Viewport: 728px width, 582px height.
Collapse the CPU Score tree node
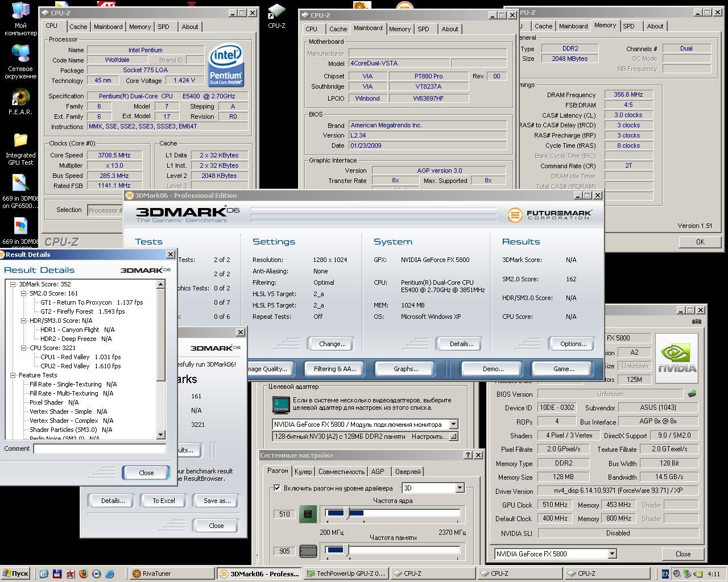(x=23, y=348)
